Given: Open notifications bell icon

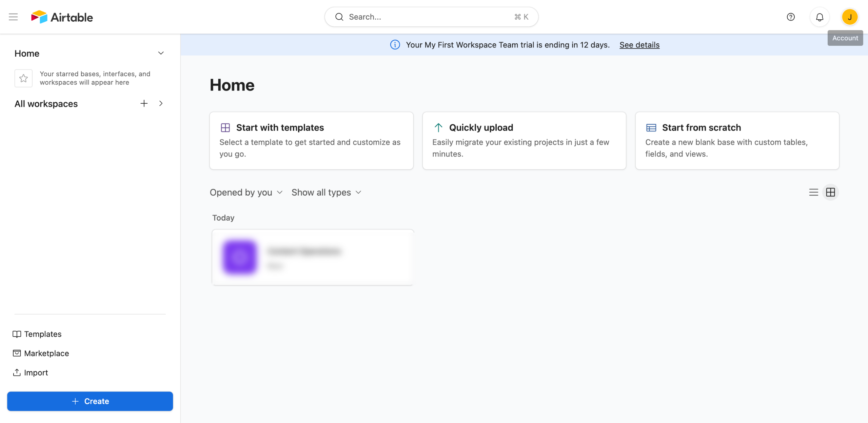Looking at the screenshot, I should (820, 17).
